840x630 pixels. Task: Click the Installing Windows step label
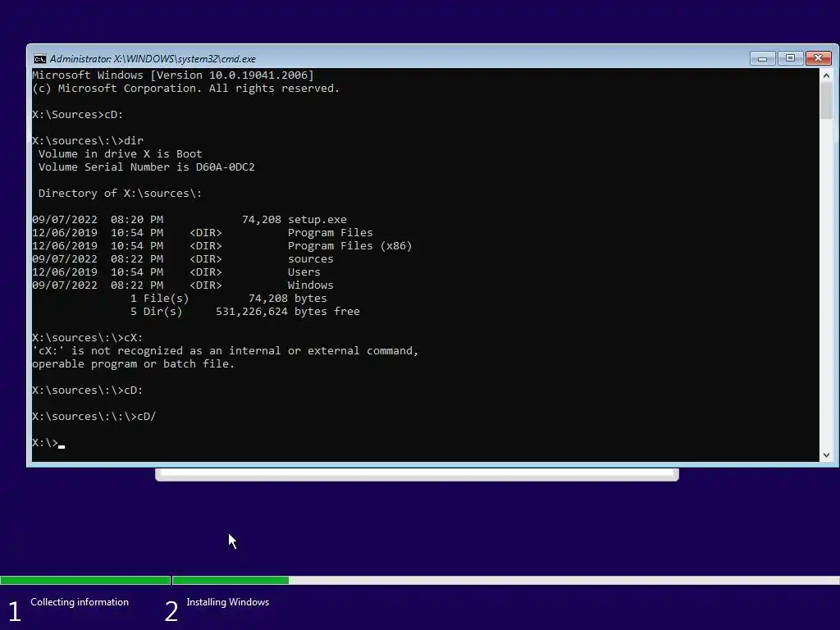pos(228,602)
